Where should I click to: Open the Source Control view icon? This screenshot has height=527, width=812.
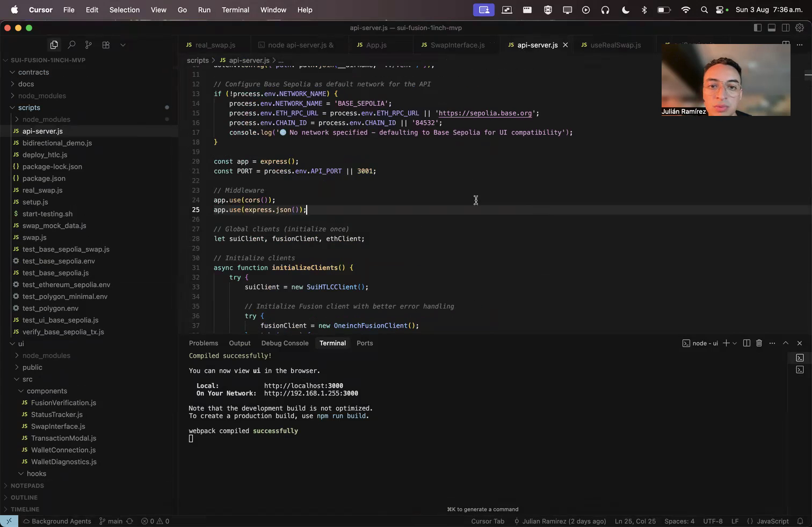pos(89,45)
